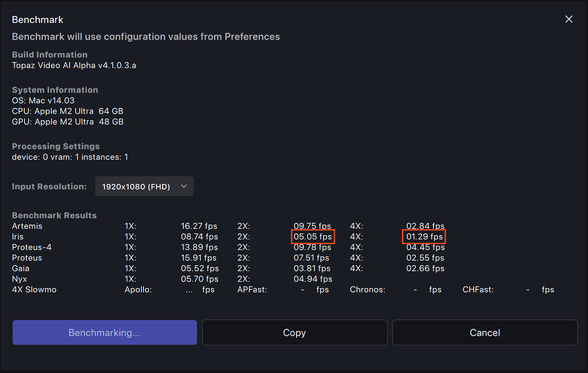Image resolution: width=588 pixels, height=373 pixels.
Task: Click the Build Information heading
Action: pos(50,55)
